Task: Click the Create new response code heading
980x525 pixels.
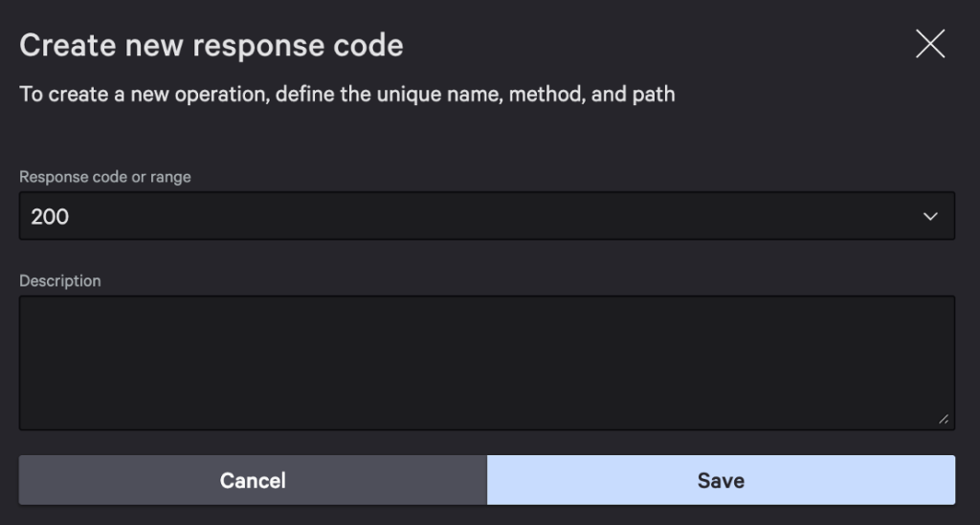Action: pyautogui.click(x=212, y=45)
